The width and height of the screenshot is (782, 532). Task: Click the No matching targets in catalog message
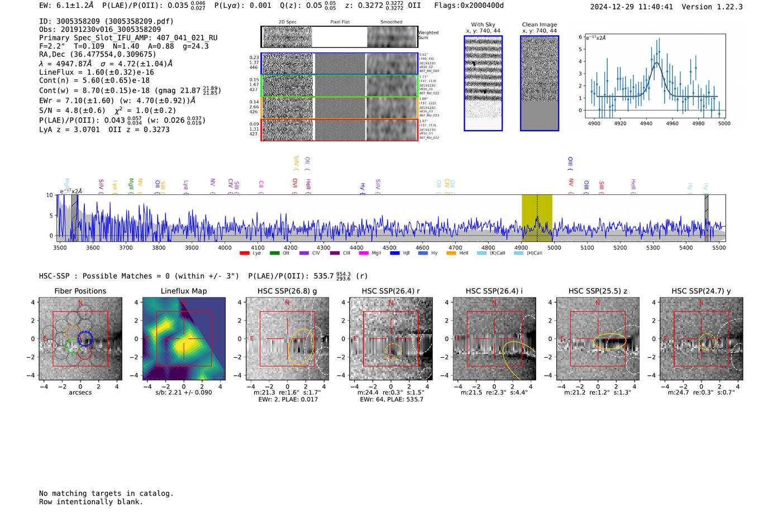coord(106,493)
